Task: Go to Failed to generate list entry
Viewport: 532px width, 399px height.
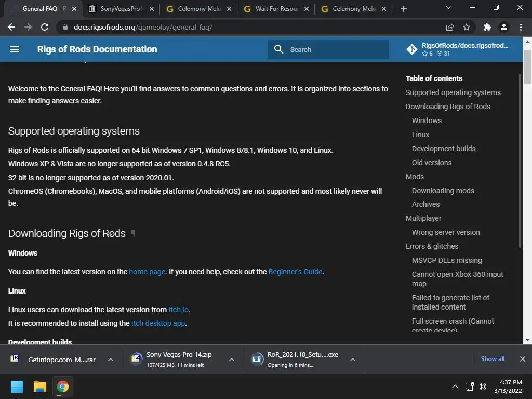Action: pyautogui.click(x=450, y=302)
